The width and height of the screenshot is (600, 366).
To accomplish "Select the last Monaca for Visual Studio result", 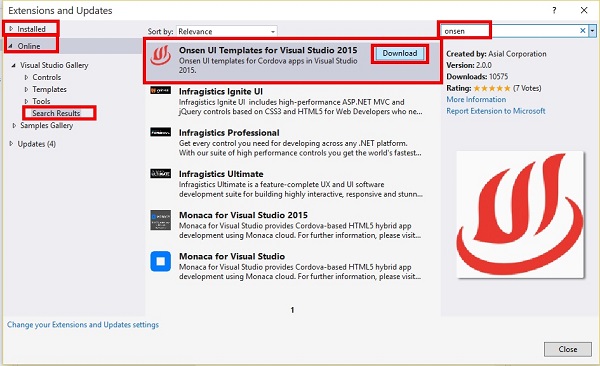I will (293, 266).
